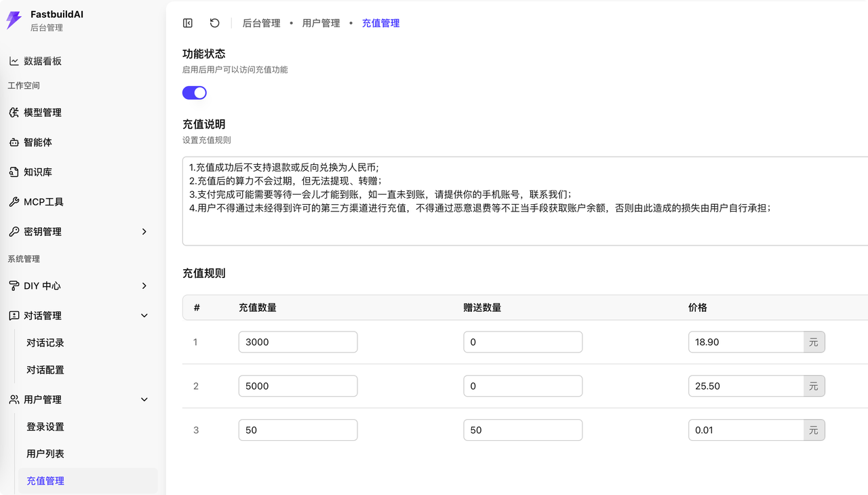Image resolution: width=868 pixels, height=495 pixels.
Task: Disable the 功能状态 recharge feature toggle
Action: pos(194,92)
